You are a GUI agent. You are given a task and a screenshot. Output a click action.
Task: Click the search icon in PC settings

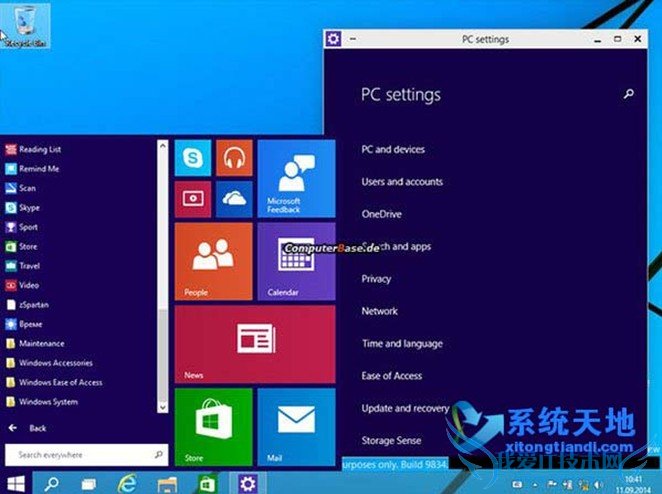tap(629, 94)
